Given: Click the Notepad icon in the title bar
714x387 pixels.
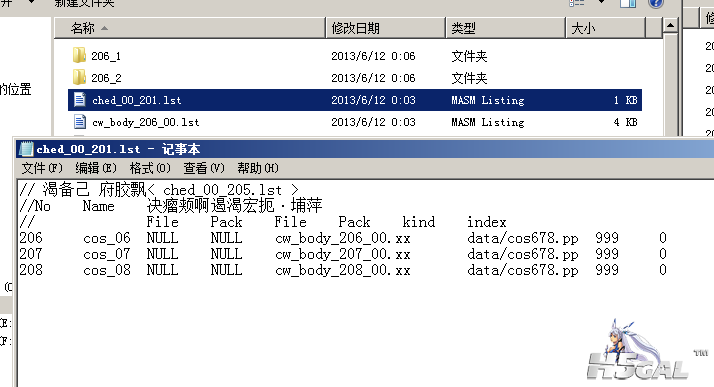Looking at the screenshot, I should (26, 149).
